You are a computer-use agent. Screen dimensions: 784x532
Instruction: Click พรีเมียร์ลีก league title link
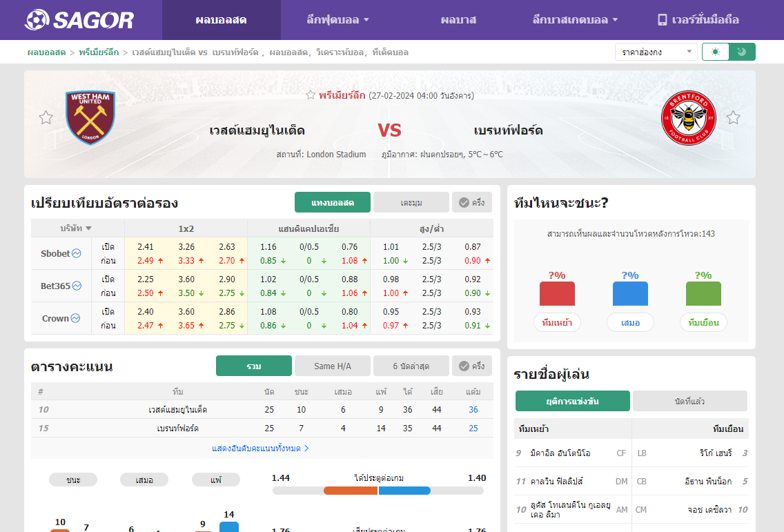[x=342, y=95]
